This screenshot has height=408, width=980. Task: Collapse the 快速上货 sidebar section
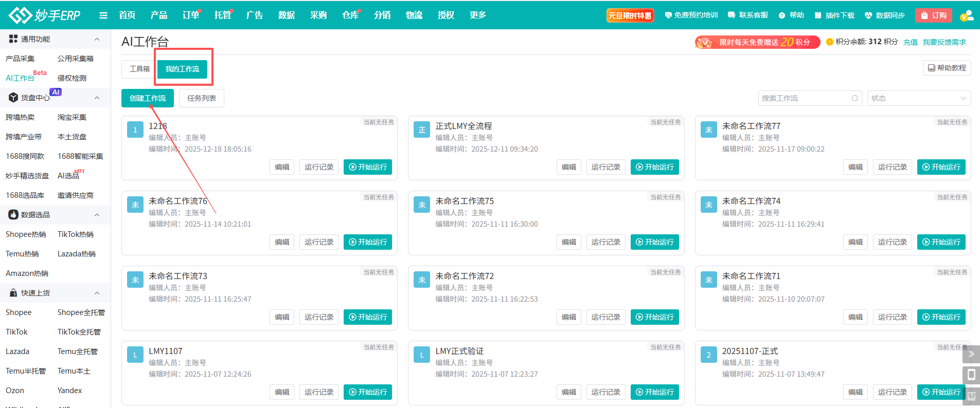pyautogui.click(x=97, y=293)
